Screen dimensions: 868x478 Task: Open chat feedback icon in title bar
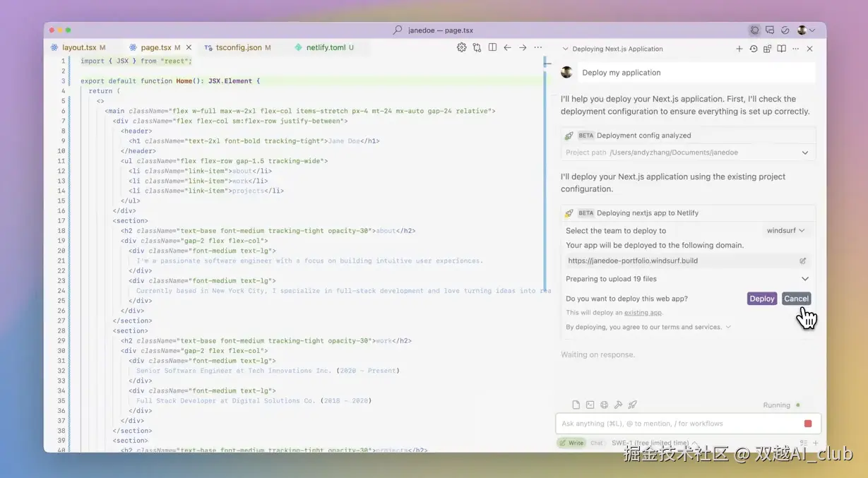point(770,30)
